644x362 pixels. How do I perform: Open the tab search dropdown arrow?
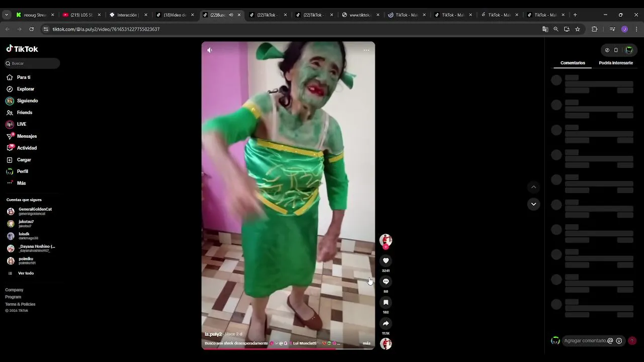coord(7,15)
